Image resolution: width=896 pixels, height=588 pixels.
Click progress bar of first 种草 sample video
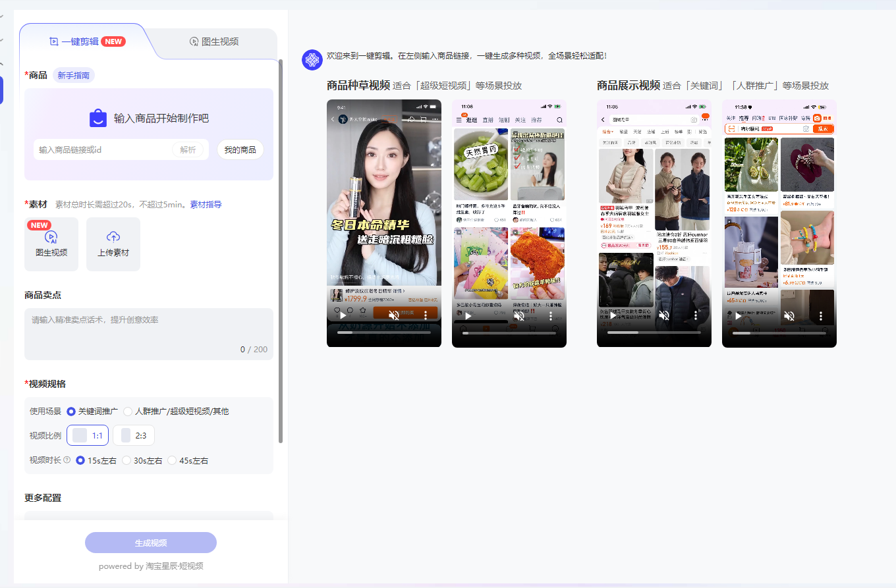point(384,333)
